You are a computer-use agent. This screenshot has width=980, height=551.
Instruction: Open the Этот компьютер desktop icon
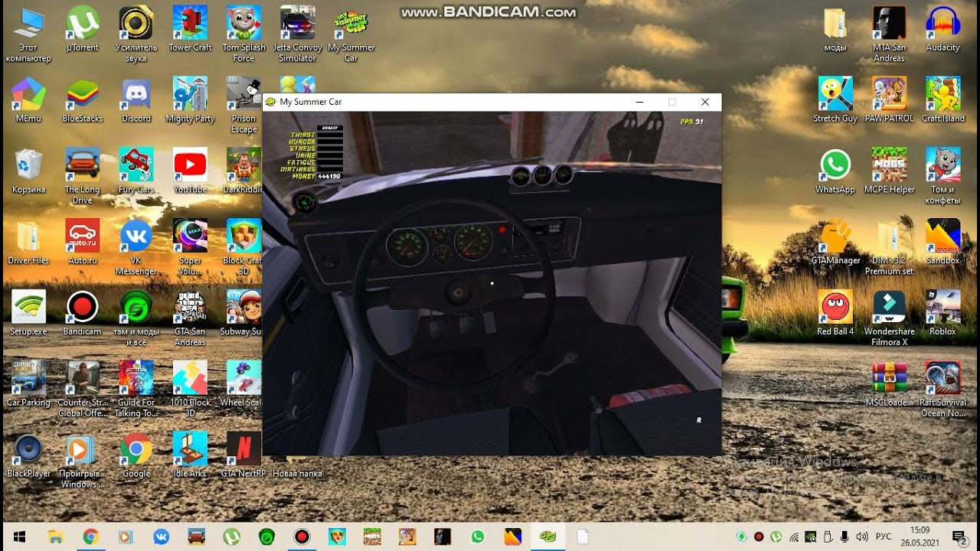click(x=29, y=34)
